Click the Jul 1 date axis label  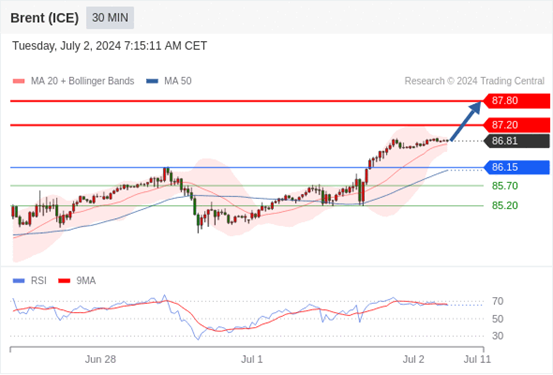[x=252, y=359]
